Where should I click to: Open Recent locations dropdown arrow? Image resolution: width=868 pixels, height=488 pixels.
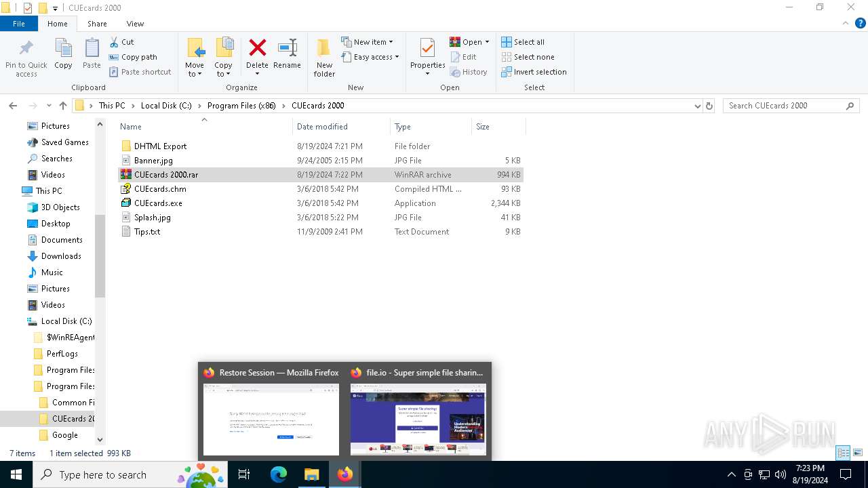point(49,106)
